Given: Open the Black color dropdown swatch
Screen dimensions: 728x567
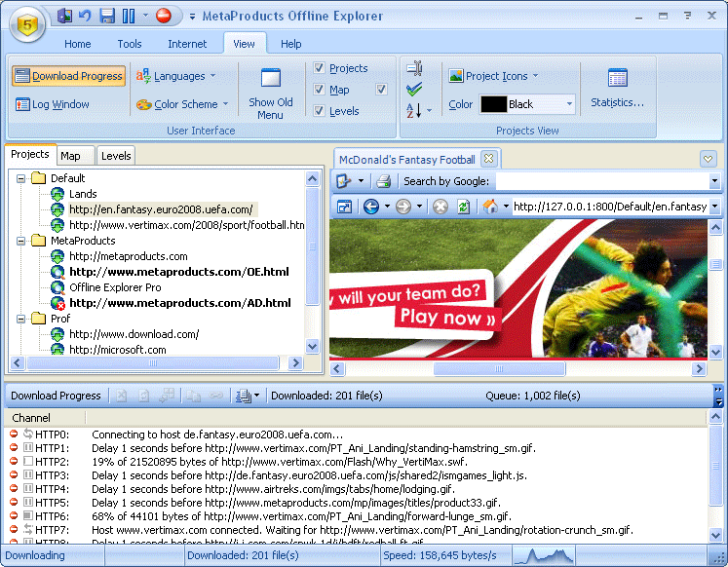Looking at the screenshot, I should pos(527,104).
